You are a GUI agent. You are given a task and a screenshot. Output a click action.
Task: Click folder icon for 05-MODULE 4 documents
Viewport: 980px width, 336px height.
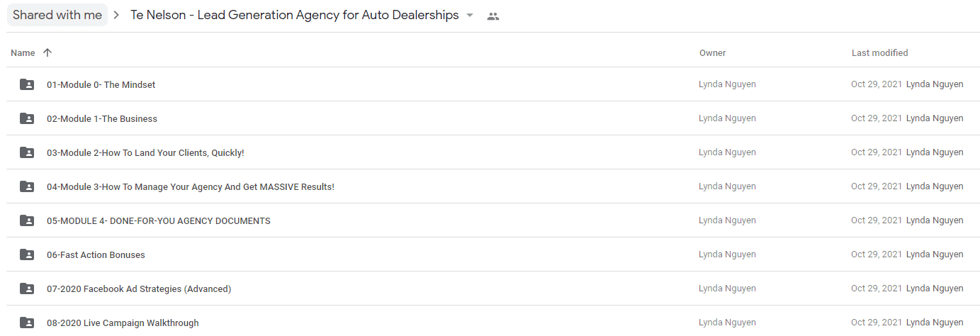(x=27, y=220)
